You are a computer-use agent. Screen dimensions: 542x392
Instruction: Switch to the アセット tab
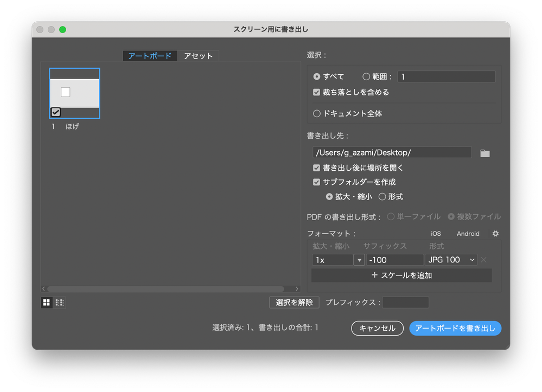tap(197, 55)
